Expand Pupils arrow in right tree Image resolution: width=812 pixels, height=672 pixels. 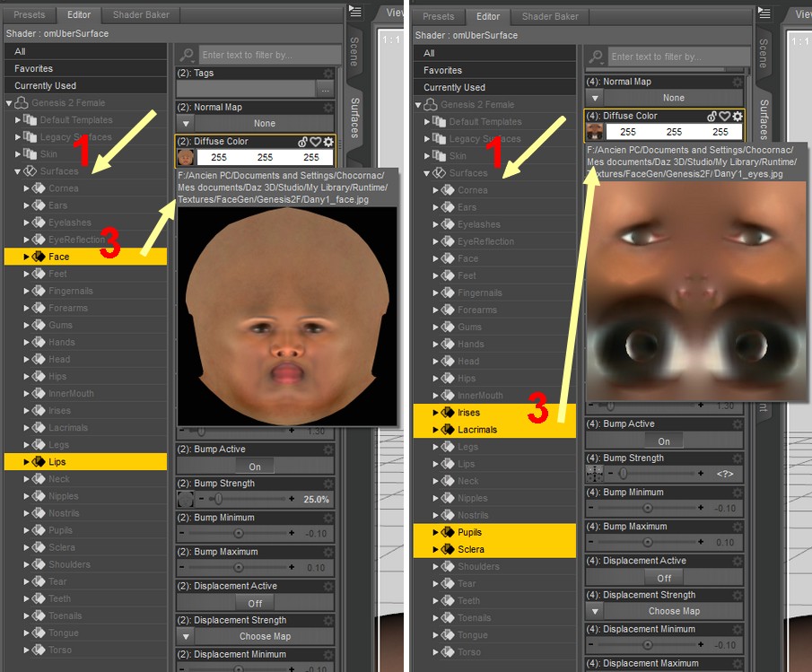point(435,532)
